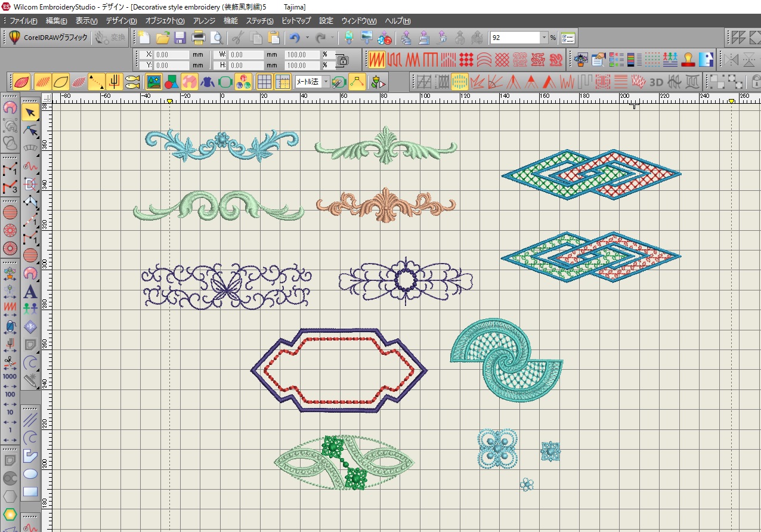The image size is (761, 532).
Task: Select the purple hexagonal frame design
Action: [x=339, y=370]
